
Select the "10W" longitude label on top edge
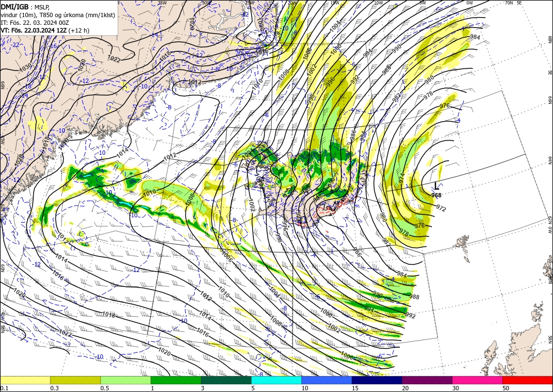point(378,3)
